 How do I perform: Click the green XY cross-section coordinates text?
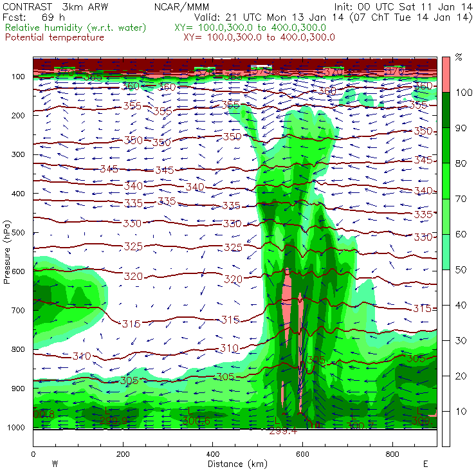250,28
